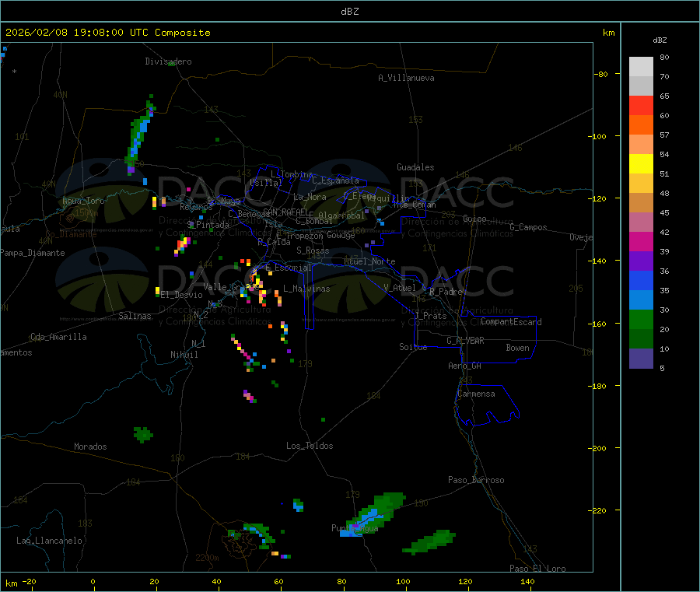
Task: Click the Guadales map label
Action: pyautogui.click(x=415, y=167)
